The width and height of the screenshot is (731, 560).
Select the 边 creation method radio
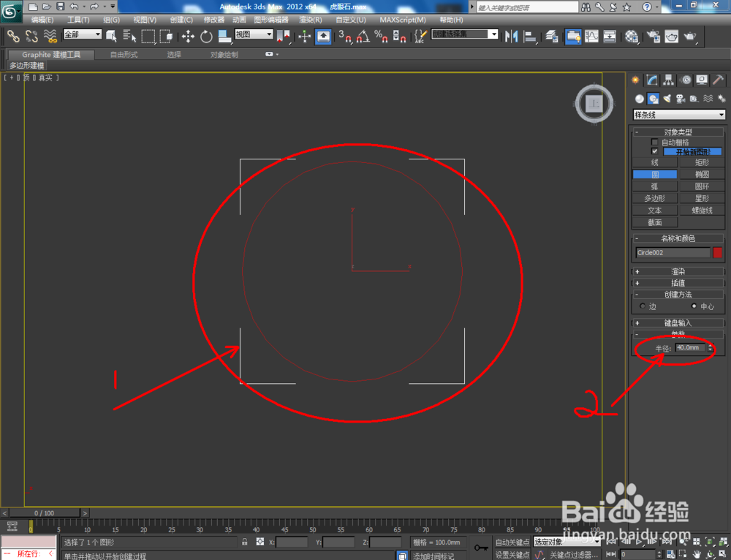[x=643, y=306]
